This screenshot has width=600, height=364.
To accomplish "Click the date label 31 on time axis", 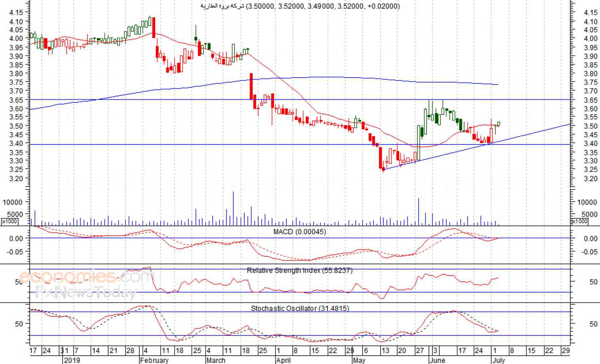I will 65,351.
